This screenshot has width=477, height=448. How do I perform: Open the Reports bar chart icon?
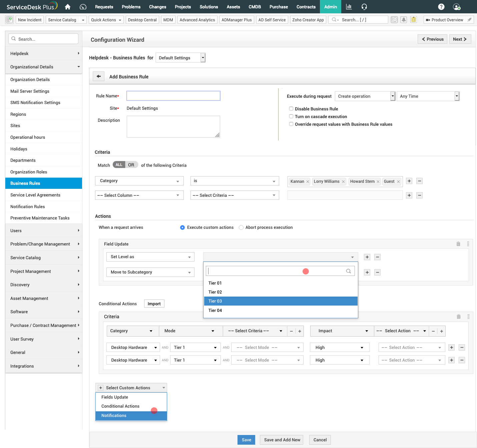coord(349,7)
